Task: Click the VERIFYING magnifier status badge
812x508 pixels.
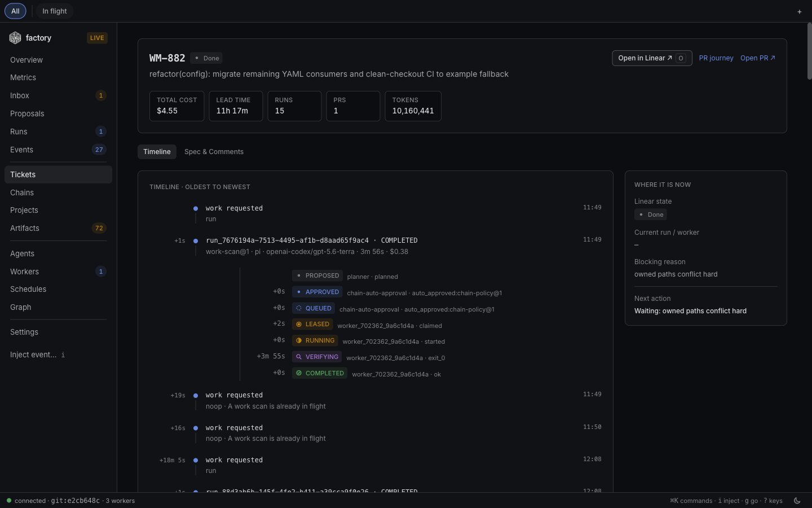Action: point(316,357)
